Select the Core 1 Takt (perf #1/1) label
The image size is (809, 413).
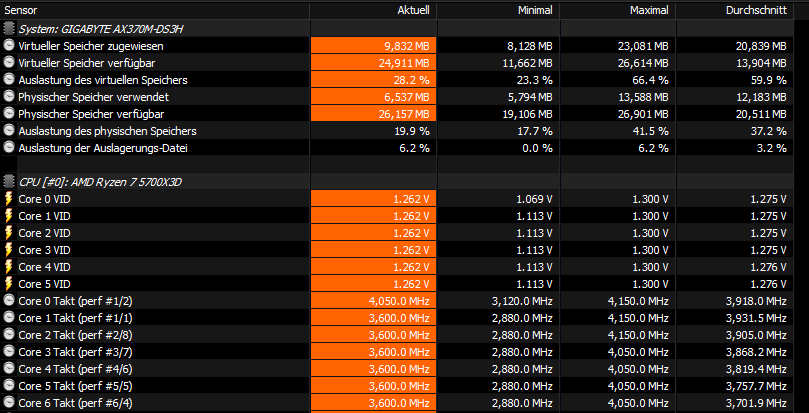[75, 319]
